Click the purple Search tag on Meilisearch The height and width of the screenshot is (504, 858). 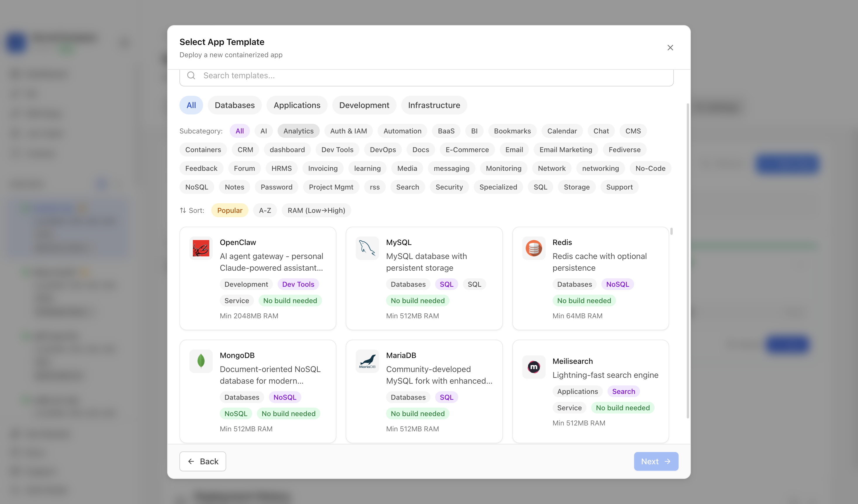[x=623, y=391]
